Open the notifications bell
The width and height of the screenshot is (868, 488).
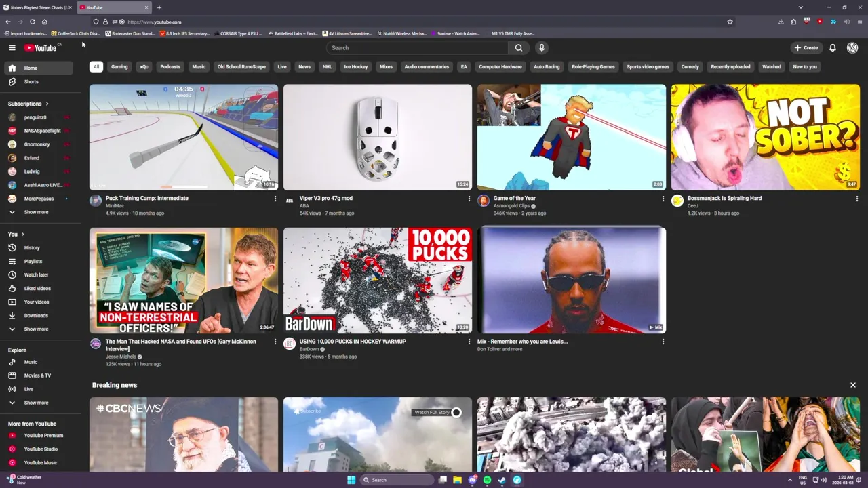(833, 47)
